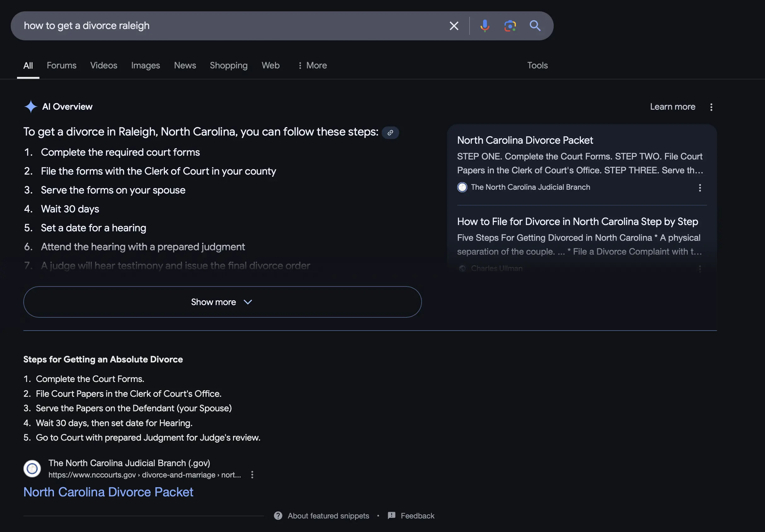Screen dimensions: 765x532
Task: Select the Forums search tab
Action: (61, 65)
